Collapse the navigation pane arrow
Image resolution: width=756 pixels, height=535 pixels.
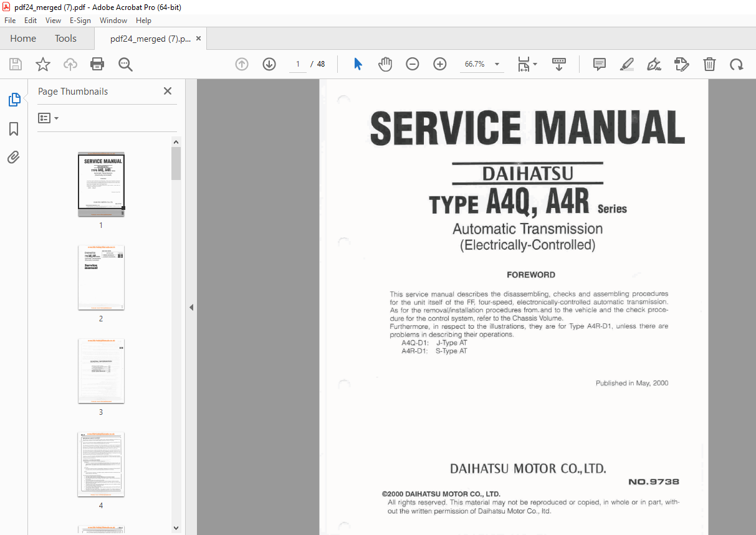click(191, 307)
